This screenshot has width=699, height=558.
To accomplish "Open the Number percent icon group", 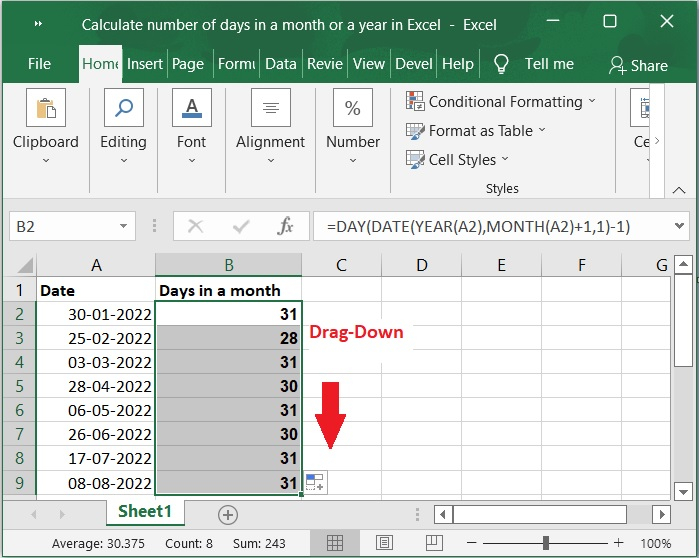I will click(352, 108).
